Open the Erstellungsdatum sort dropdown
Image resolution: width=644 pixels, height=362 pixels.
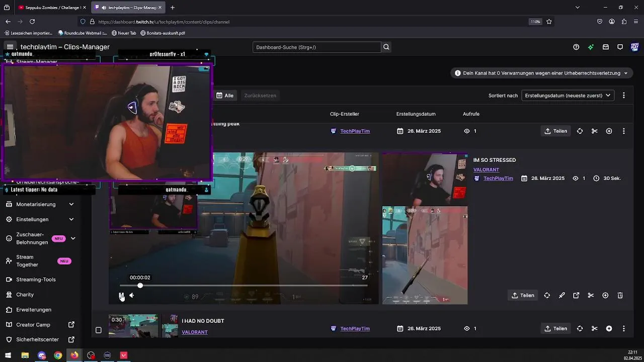(x=568, y=96)
